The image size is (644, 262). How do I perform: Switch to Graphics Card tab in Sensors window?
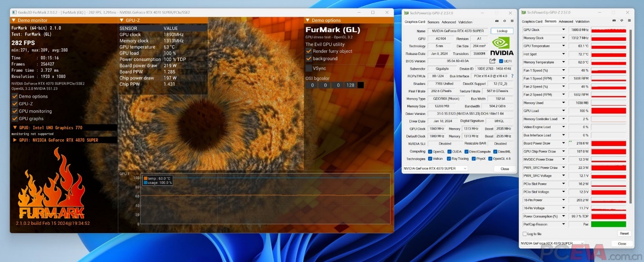(532, 21)
